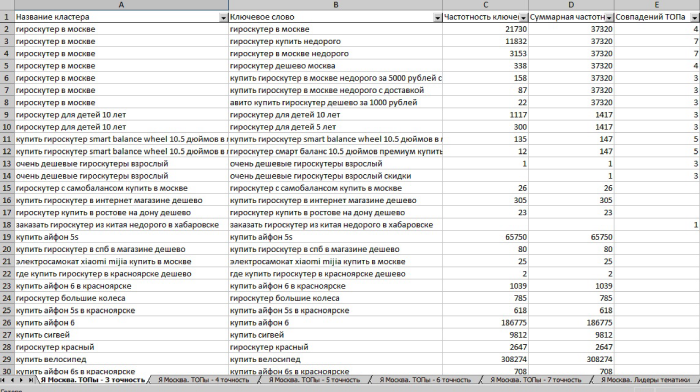
Task: Click header cell Название кластера
Action: tap(121, 17)
